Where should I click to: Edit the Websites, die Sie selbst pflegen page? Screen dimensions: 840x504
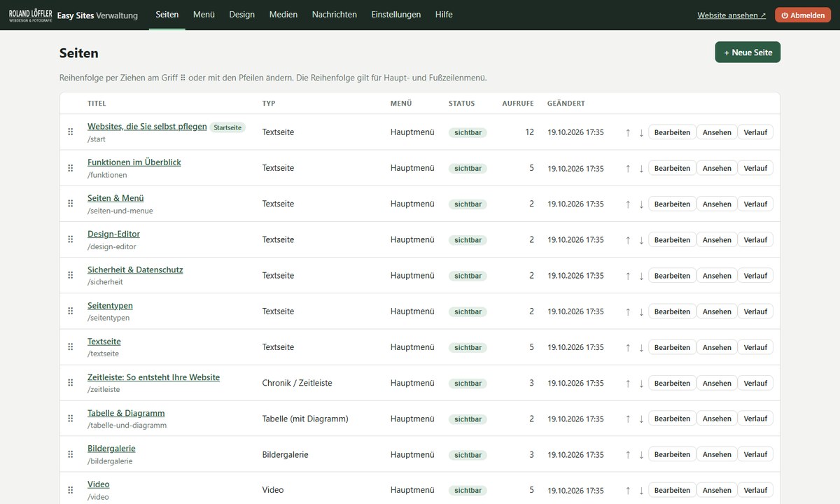672,132
